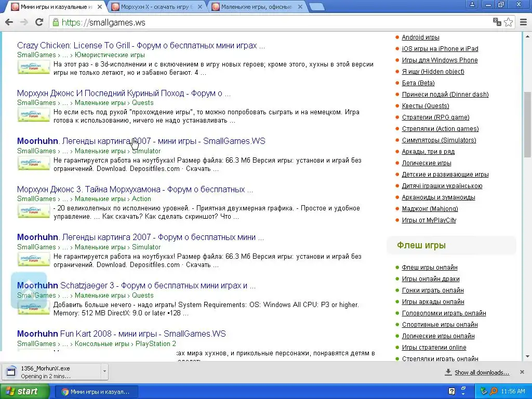Open Игры от MyPlayCity category
The image size is (532, 399).
pyautogui.click(x=429, y=220)
